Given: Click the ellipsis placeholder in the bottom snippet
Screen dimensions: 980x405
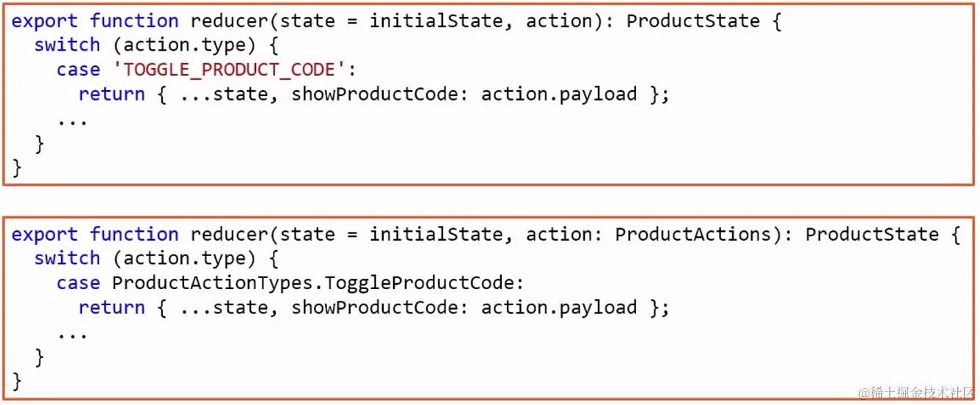Looking at the screenshot, I should point(73,335).
